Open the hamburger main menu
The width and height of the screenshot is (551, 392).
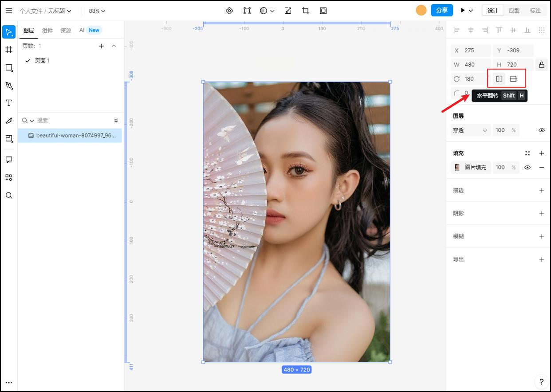point(9,11)
